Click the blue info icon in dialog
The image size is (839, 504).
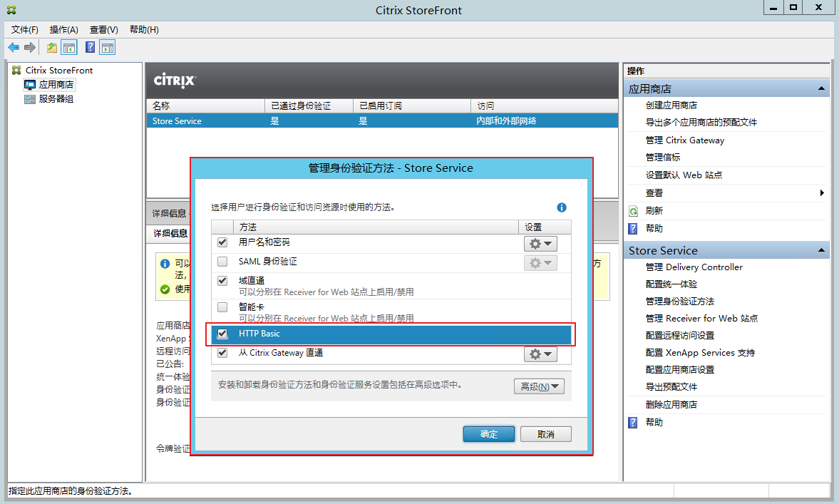point(562,207)
